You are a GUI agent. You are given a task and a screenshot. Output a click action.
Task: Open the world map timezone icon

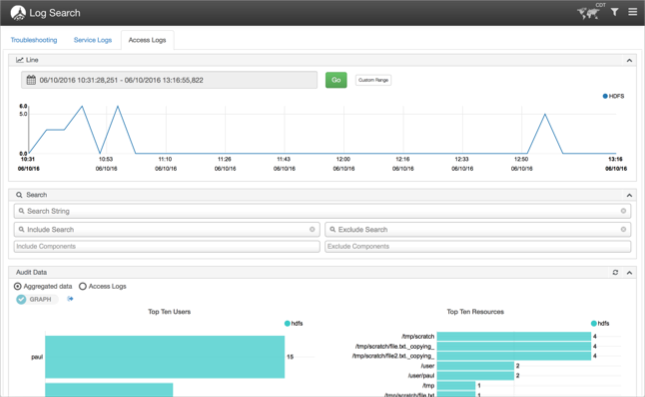click(x=588, y=13)
